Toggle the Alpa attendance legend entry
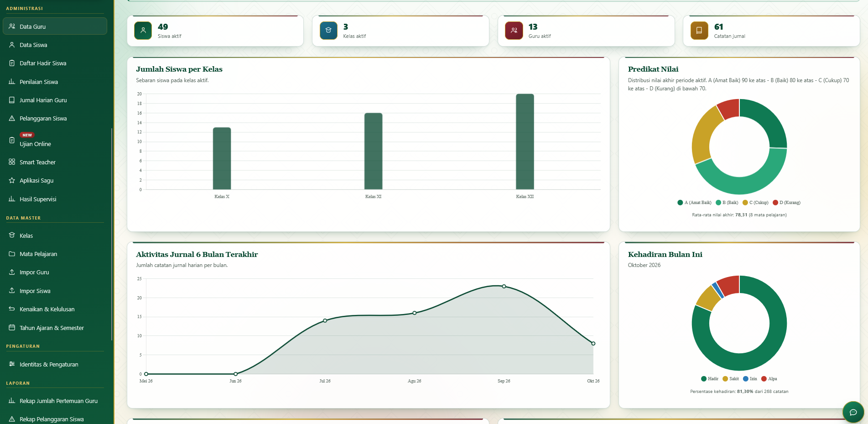This screenshot has width=868, height=424. 769,379
